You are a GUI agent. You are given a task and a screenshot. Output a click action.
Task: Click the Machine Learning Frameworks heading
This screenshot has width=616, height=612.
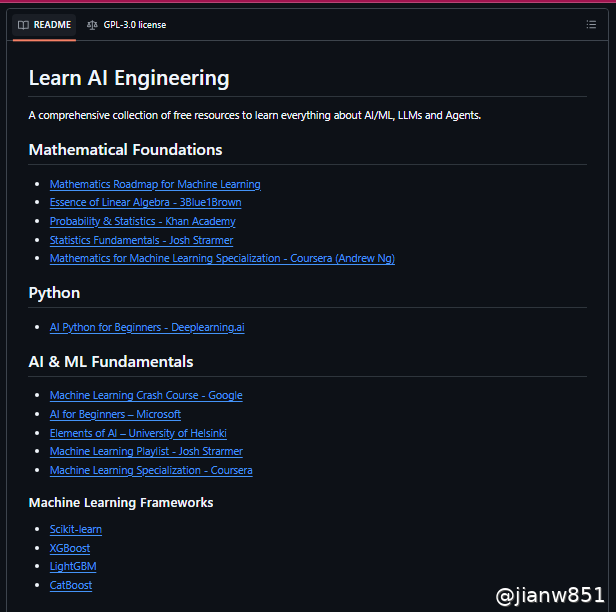tap(121, 502)
